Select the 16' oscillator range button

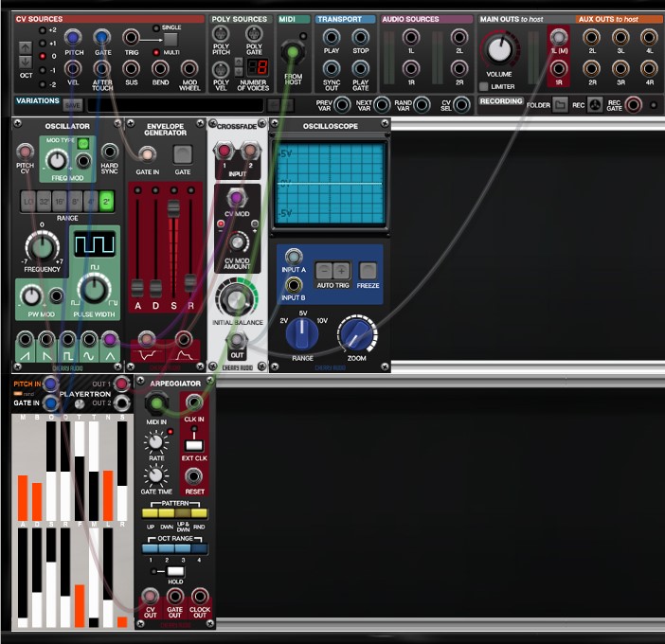(x=60, y=202)
